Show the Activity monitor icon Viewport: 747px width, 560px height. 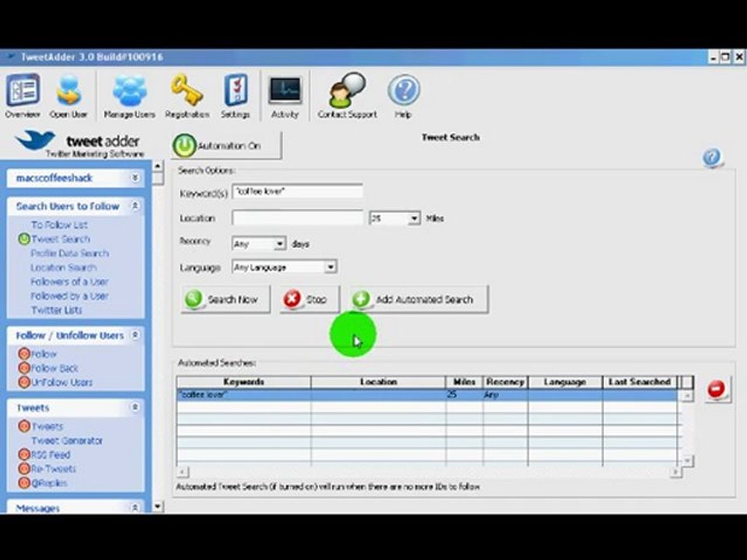285,95
